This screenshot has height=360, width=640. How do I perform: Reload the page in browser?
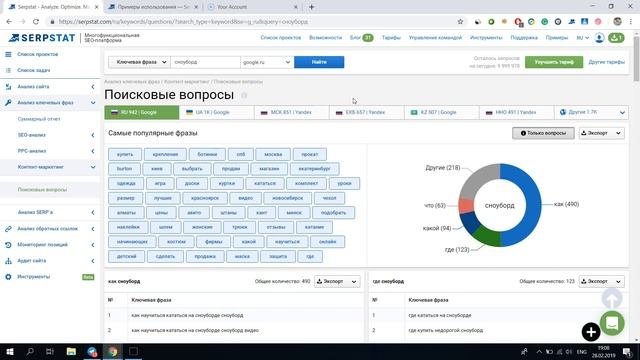tap(36, 22)
